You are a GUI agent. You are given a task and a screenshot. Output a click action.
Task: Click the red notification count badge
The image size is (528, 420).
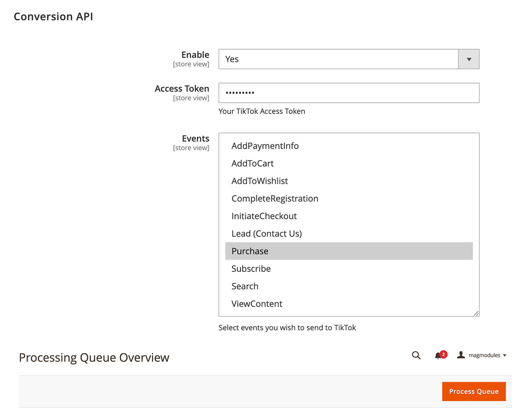click(x=444, y=354)
